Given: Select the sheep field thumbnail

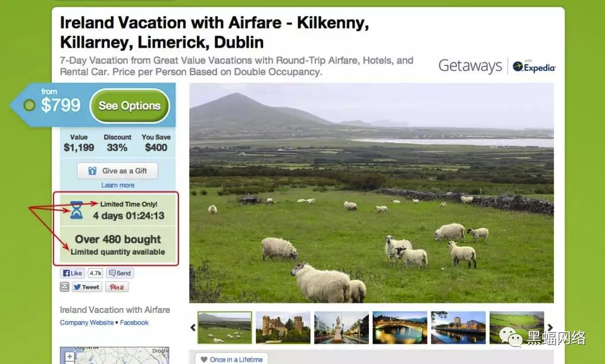Looking at the screenshot, I should pyautogui.click(x=224, y=327).
